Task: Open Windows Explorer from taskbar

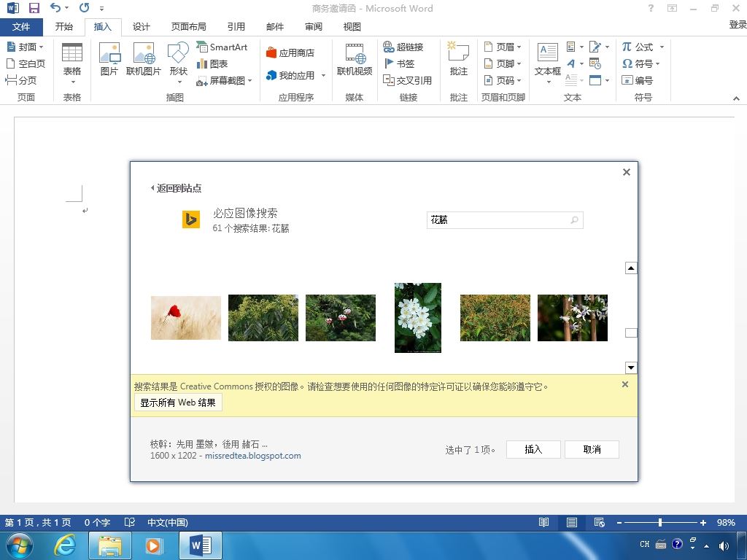Action: (x=110, y=545)
